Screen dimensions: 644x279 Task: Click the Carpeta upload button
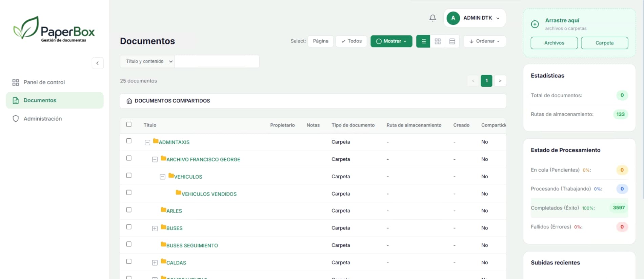(x=604, y=43)
